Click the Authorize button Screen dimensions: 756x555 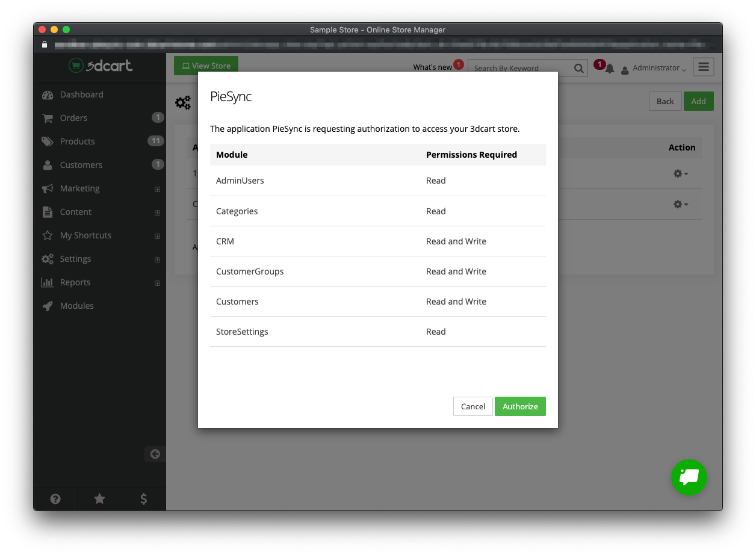click(x=520, y=406)
